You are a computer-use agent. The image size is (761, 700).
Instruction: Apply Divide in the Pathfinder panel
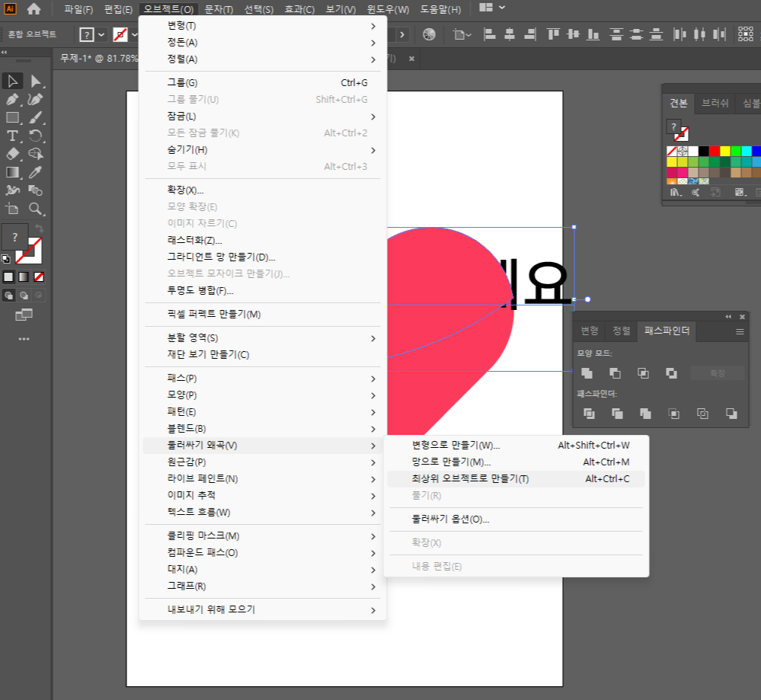coord(589,414)
